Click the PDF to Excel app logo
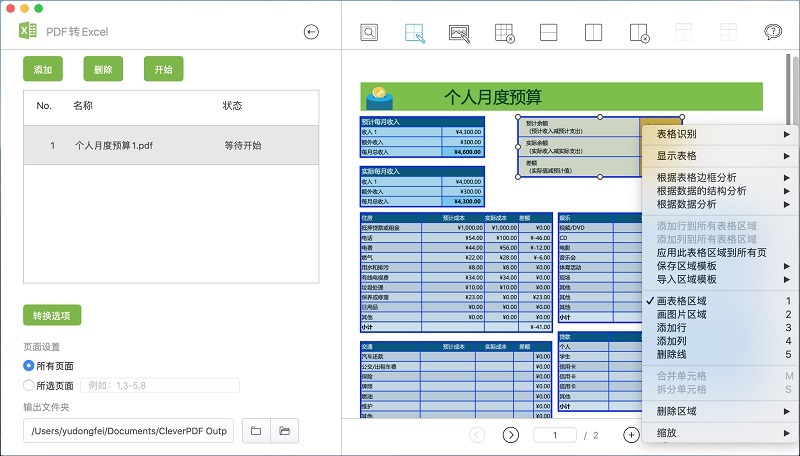The image size is (800, 456). pyautogui.click(x=28, y=31)
